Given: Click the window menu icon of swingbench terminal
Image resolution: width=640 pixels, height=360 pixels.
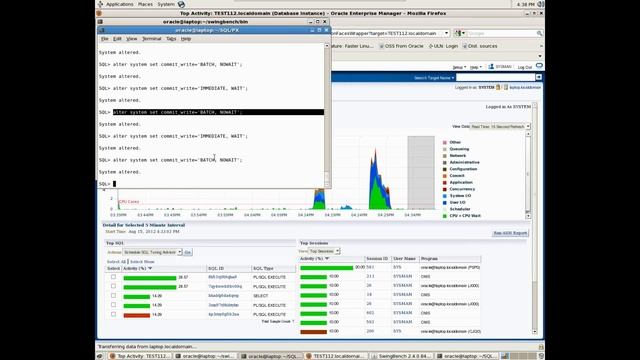Looking at the screenshot, I should click(x=100, y=22).
